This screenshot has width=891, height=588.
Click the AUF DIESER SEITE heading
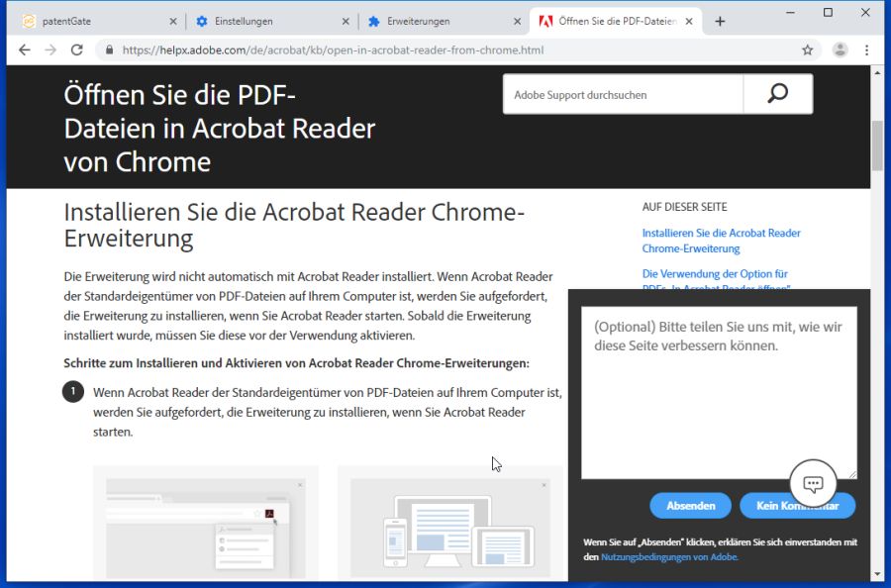coord(685,207)
